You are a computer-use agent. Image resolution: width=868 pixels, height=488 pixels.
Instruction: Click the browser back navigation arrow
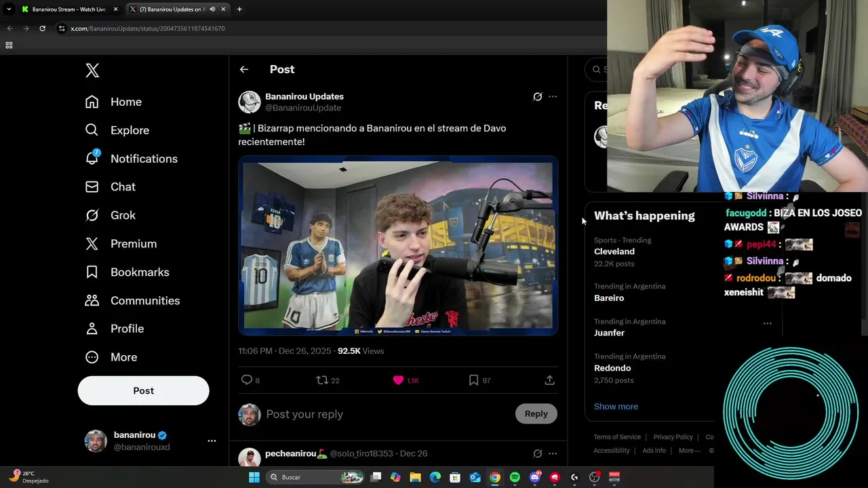(x=9, y=28)
